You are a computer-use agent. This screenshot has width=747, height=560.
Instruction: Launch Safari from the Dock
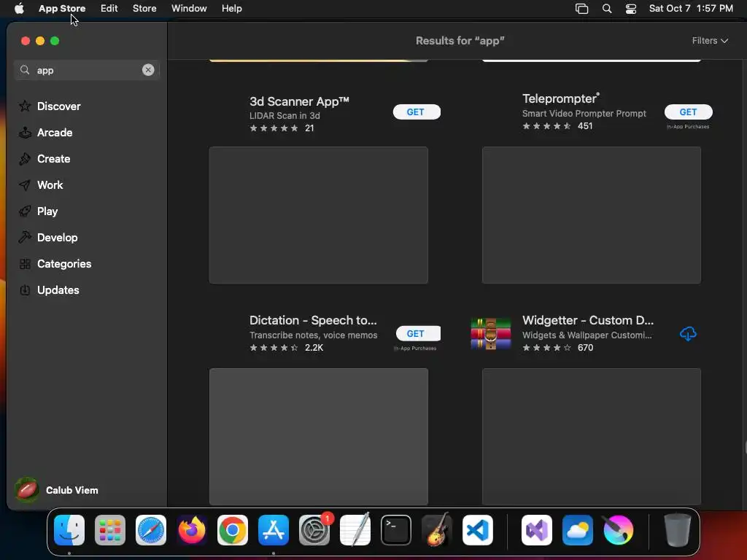pos(151,530)
